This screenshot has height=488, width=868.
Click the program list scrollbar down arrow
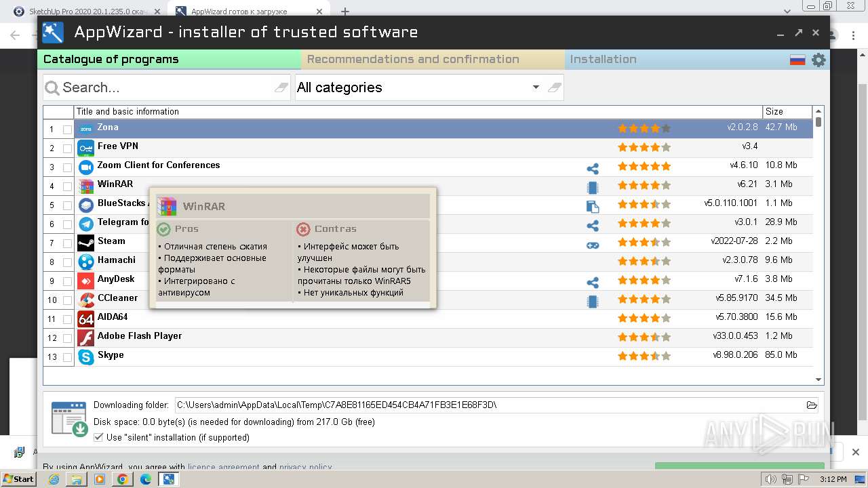point(818,380)
